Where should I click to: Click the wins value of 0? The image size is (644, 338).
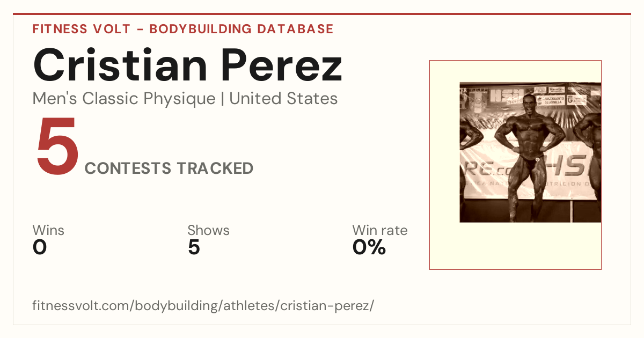(x=40, y=248)
